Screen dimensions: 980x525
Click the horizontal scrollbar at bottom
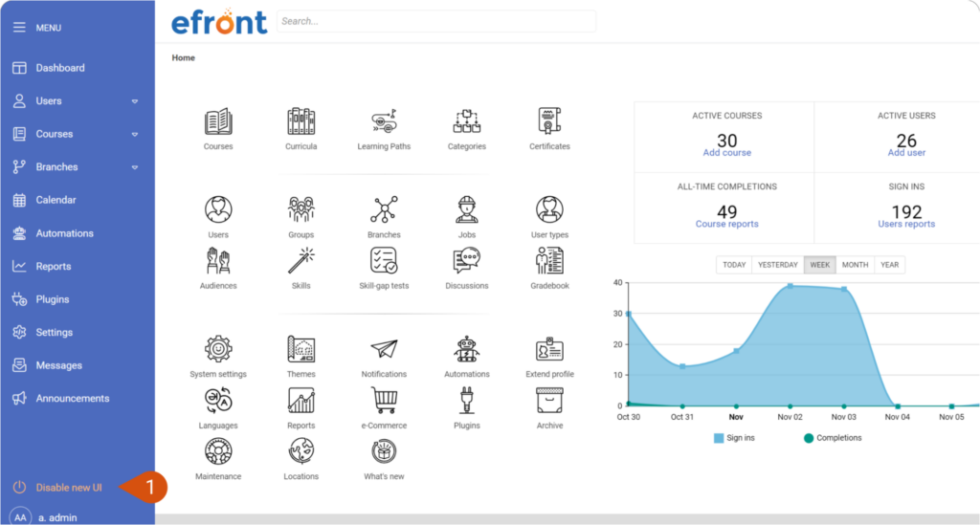click(567, 519)
